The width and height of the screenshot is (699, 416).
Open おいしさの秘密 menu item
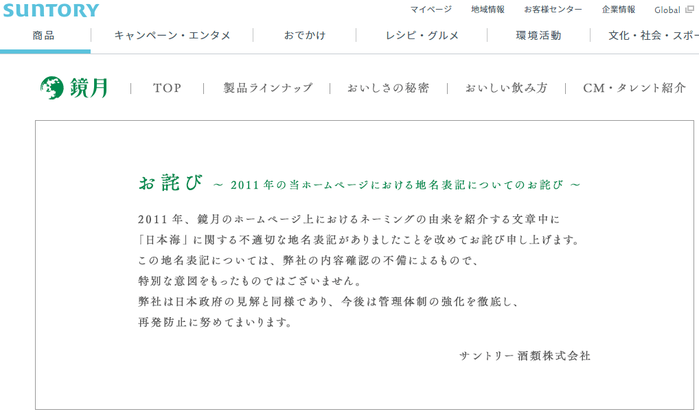(388, 88)
